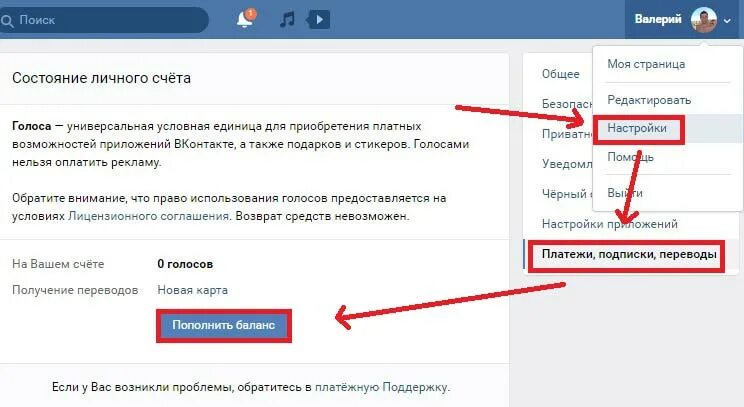Open the Приватность settings tab
744x407 pixels.
click(x=567, y=134)
